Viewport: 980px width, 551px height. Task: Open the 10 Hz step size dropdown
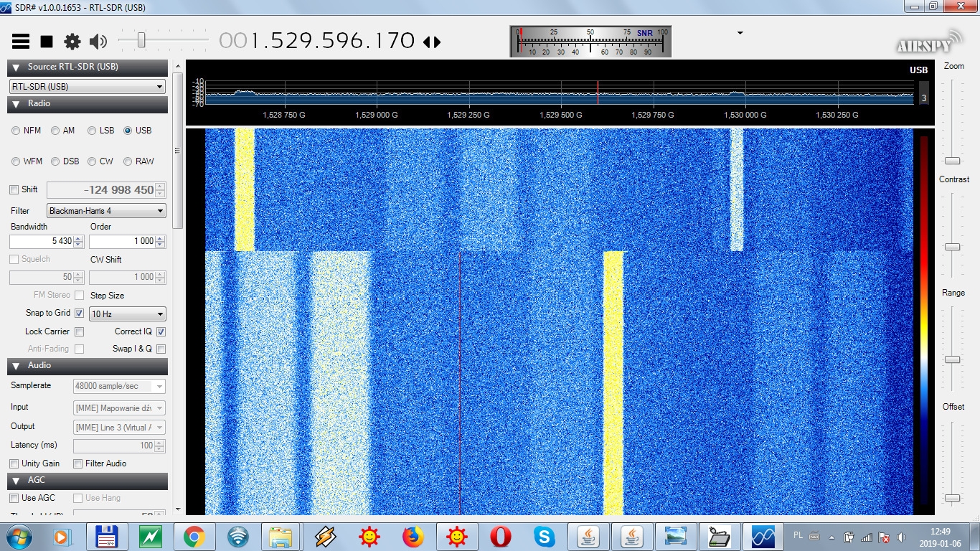[128, 314]
